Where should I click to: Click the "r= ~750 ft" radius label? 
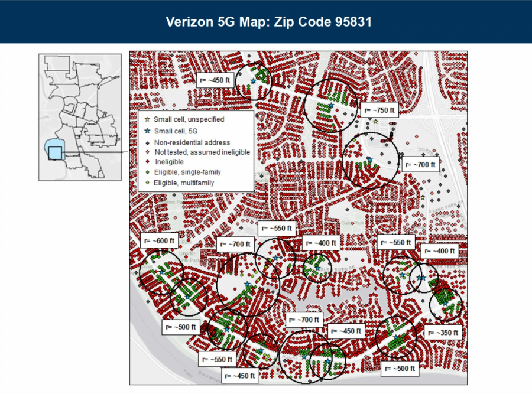378,110
